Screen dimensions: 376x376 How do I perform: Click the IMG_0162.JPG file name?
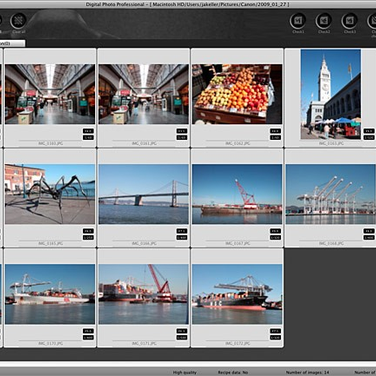pos(237,144)
